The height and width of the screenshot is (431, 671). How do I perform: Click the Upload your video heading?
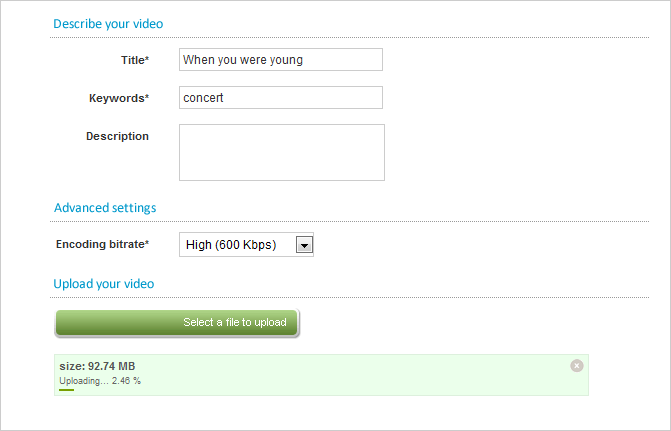(104, 284)
